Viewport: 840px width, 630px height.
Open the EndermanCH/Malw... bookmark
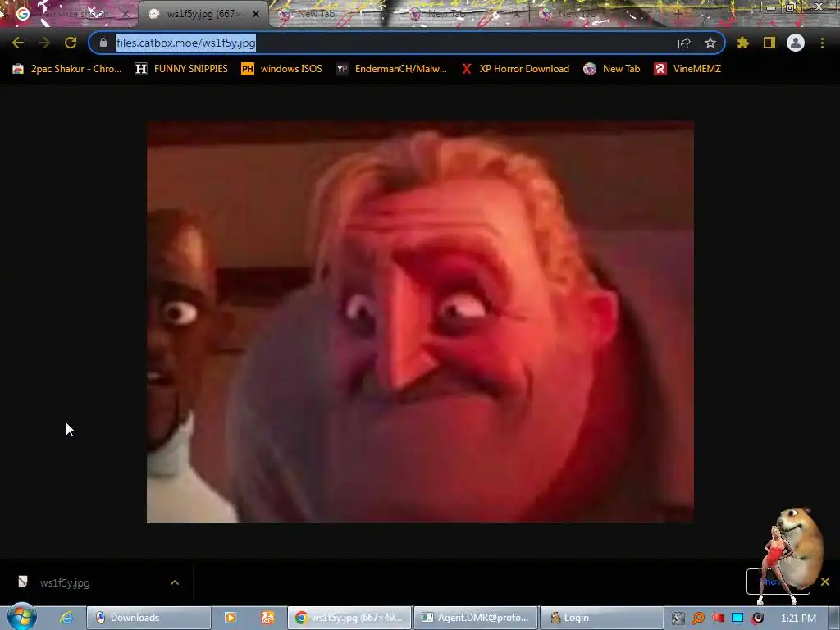pyautogui.click(x=391, y=69)
